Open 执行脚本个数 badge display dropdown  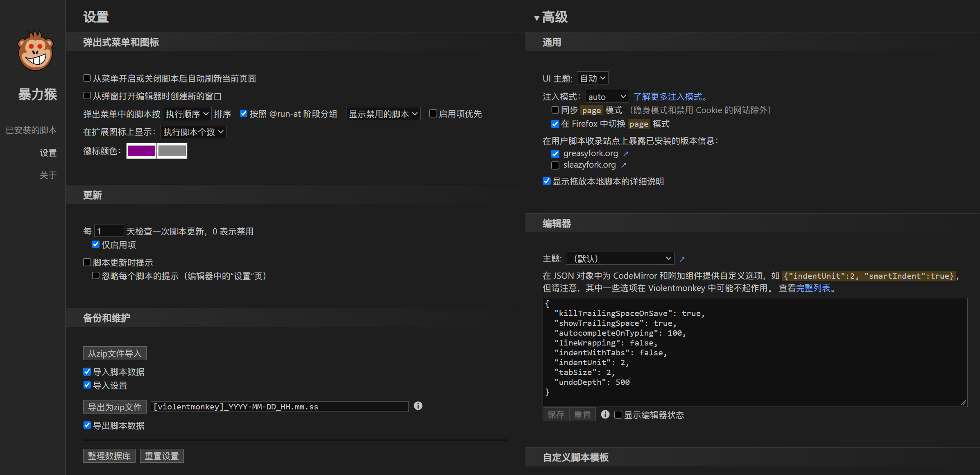(x=193, y=132)
